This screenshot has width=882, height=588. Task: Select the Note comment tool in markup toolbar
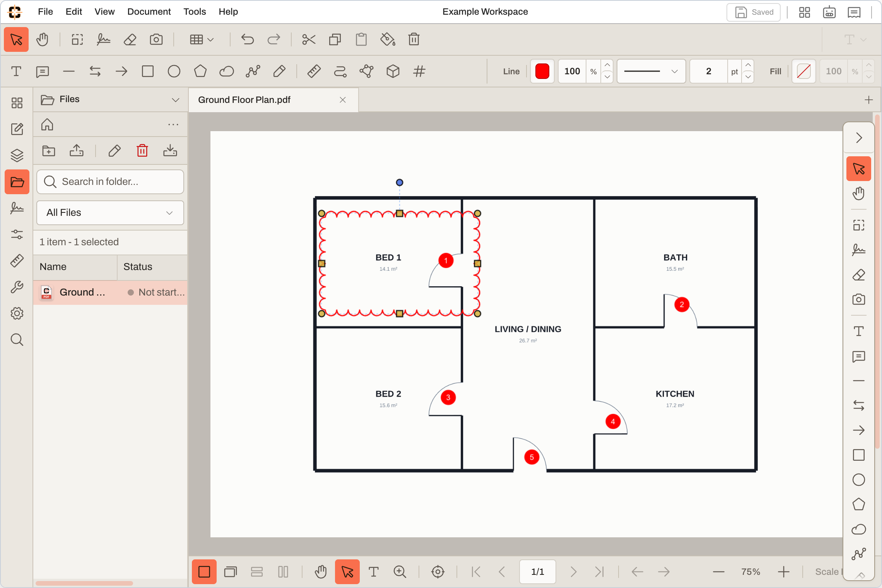tap(43, 71)
